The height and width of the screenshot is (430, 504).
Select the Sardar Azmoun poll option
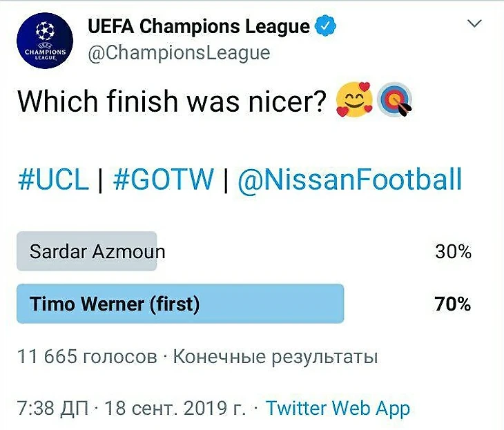tap(97, 251)
